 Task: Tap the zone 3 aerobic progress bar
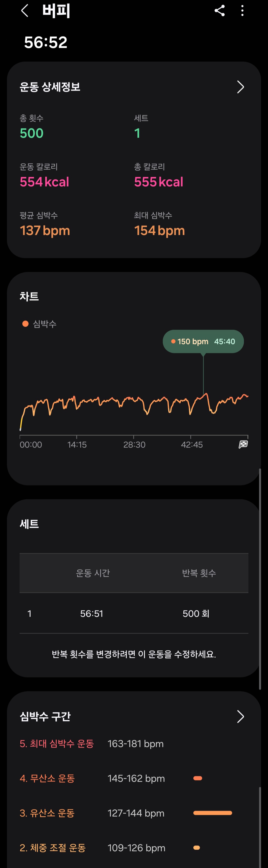point(212,813)
